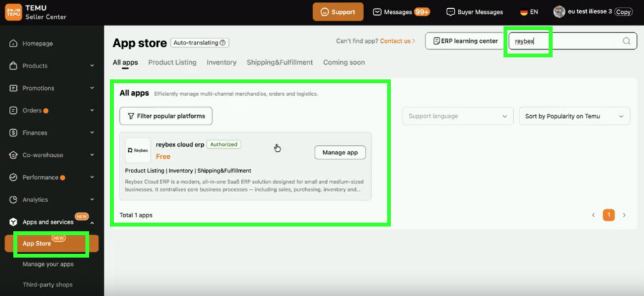The height and width of the screenshot is (296, 644).
Task: Switch to the Product Listing tab
Action: (x=172, y=62)
